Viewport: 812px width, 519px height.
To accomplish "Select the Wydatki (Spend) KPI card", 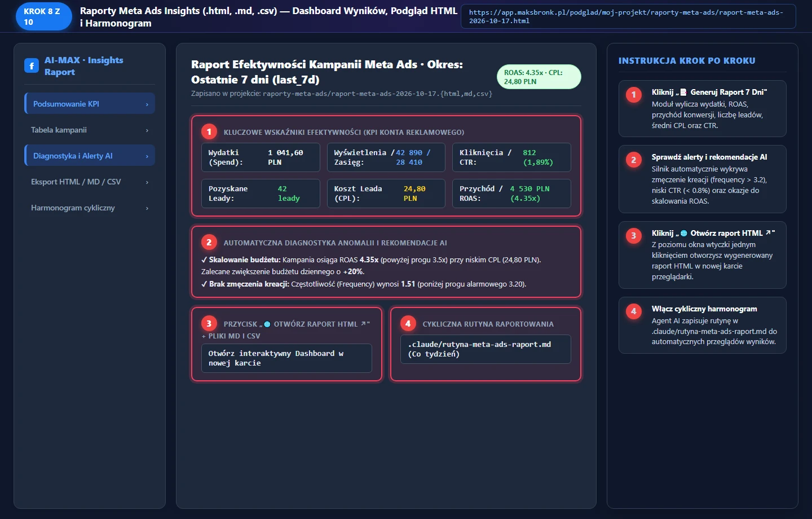I will (x=261, y=157).
